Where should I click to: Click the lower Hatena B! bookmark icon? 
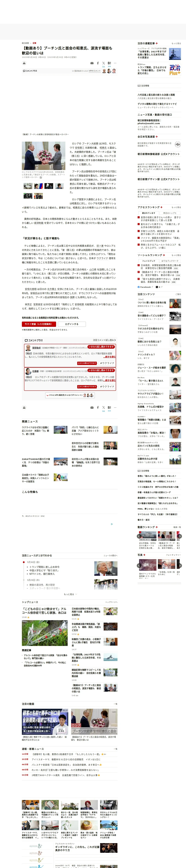coord(109,407)
